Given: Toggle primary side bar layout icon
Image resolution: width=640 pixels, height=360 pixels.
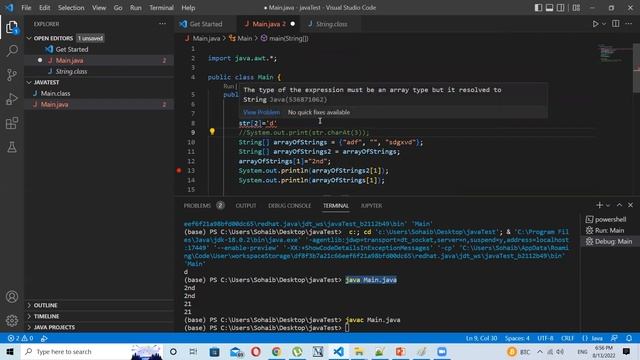Looking at the screenshot, I should point(538,8).
